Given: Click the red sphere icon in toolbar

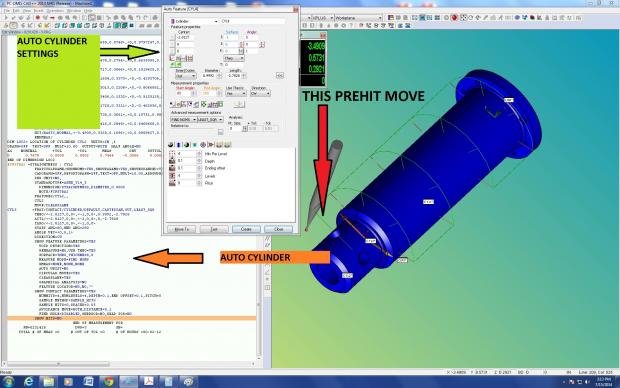Looking at the screenshot, I should point(455,18).
